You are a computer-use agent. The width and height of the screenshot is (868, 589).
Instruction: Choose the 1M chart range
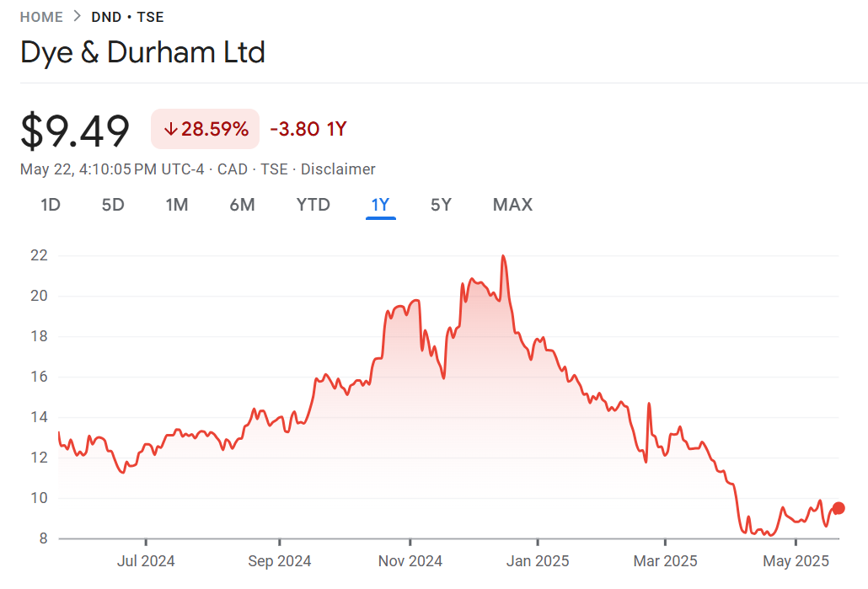pyautogui.click(x=176, y=205)
